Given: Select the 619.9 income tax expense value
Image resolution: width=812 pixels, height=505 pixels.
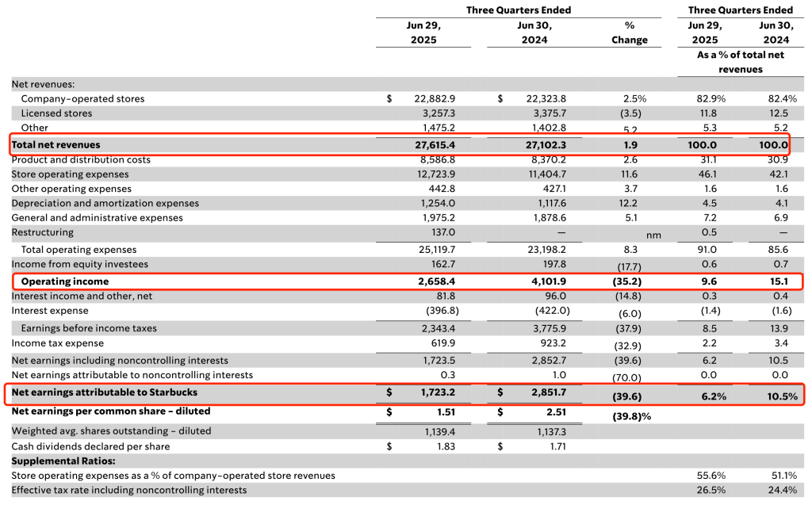Looking at the screenshot, I should click(x=442, y=343).
